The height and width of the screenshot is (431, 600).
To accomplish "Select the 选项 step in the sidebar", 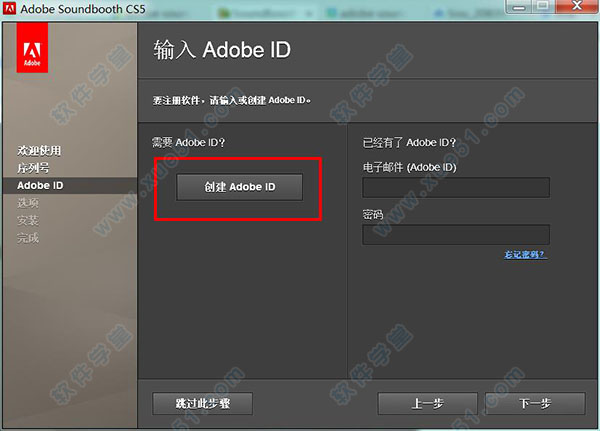I will coord(28,203).
